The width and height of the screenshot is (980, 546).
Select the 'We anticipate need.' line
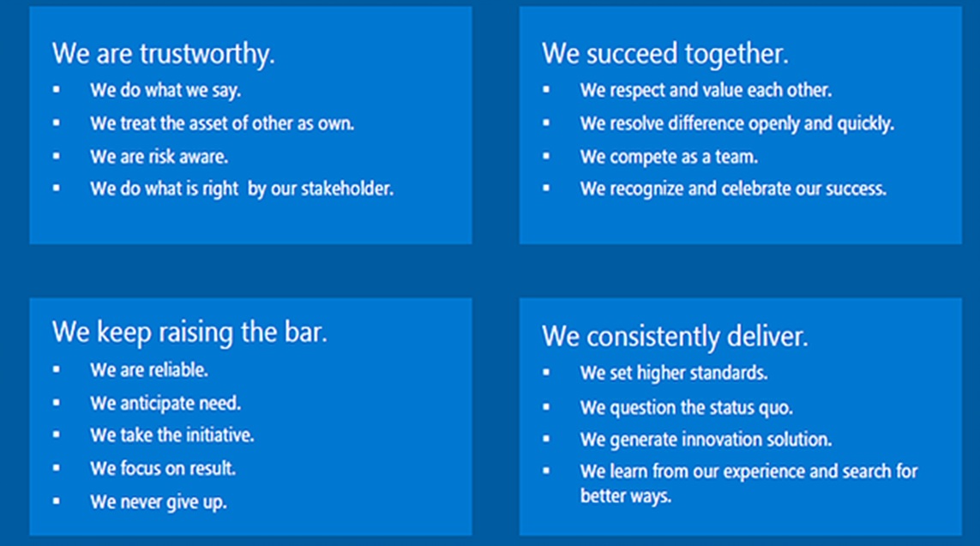coord(165,404)
